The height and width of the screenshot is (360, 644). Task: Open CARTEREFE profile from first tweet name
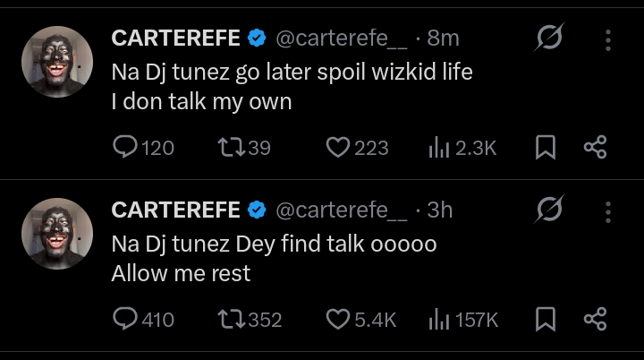point(175,39)
